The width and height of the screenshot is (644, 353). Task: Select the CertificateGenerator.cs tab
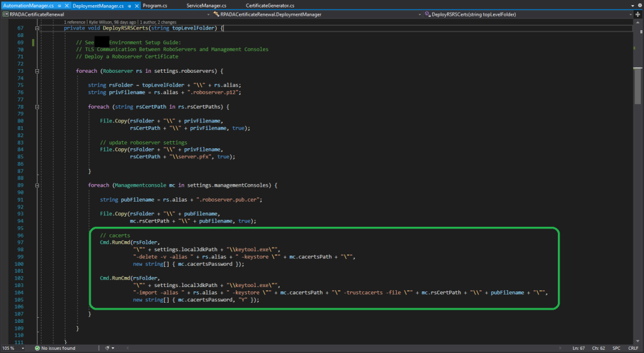click(269, 5)
